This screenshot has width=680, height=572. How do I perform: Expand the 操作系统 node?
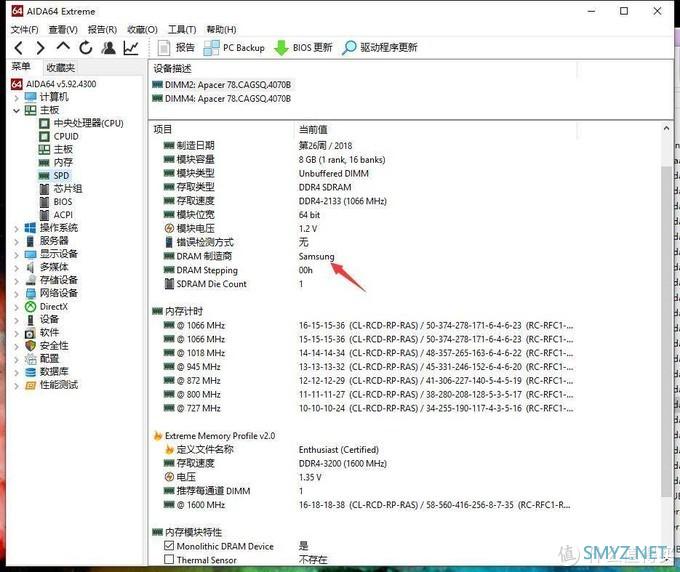pyautogui.click(x=16, y=229)
